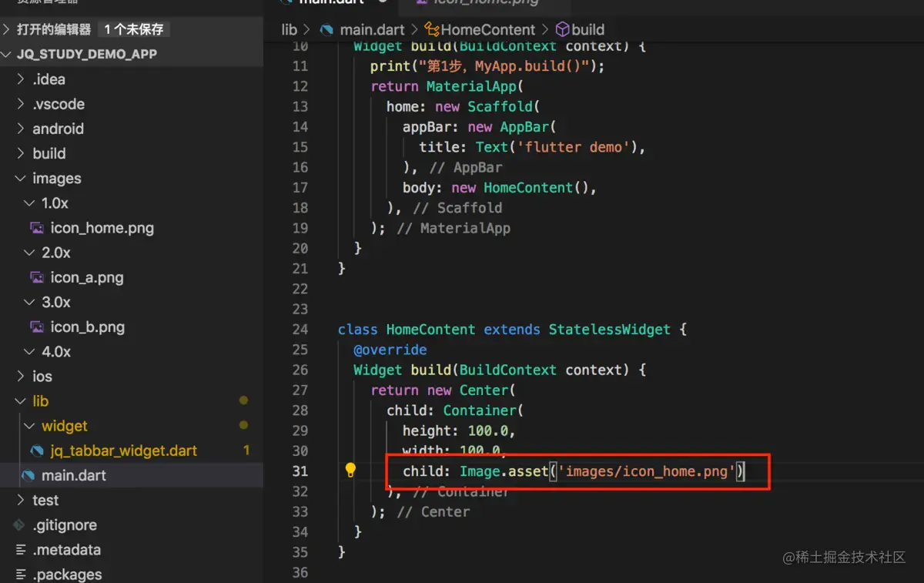The height and width of the screenshot is (583, 924).
Task: Click the lib breadcrumb segment
Action: pyautogui.click(x=289, y=30)
